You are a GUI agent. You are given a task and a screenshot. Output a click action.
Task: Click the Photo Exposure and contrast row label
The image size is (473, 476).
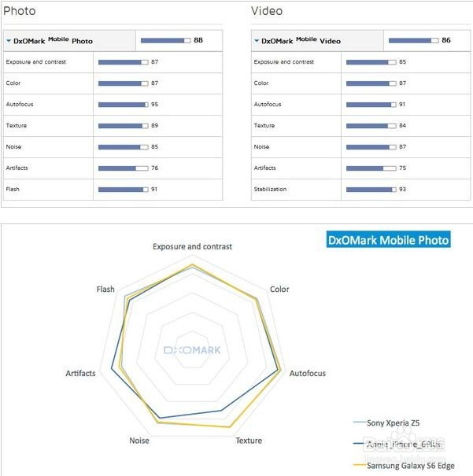coord(36,61)
